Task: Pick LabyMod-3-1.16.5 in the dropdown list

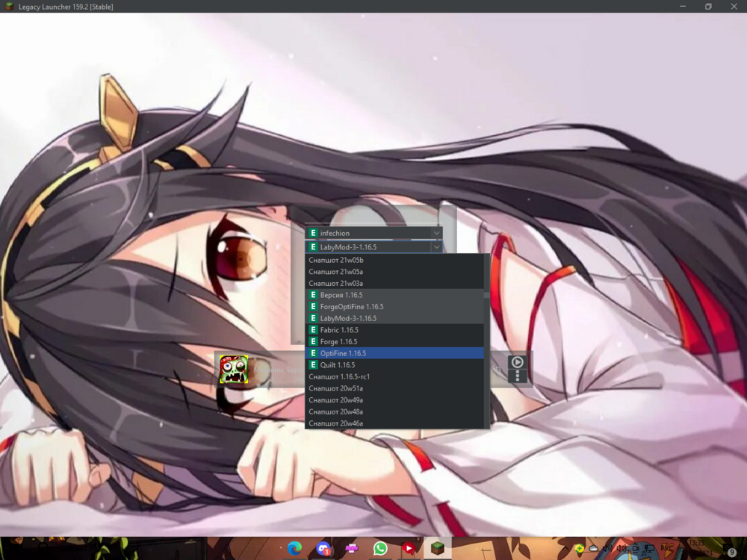Action: pos(394,318)
